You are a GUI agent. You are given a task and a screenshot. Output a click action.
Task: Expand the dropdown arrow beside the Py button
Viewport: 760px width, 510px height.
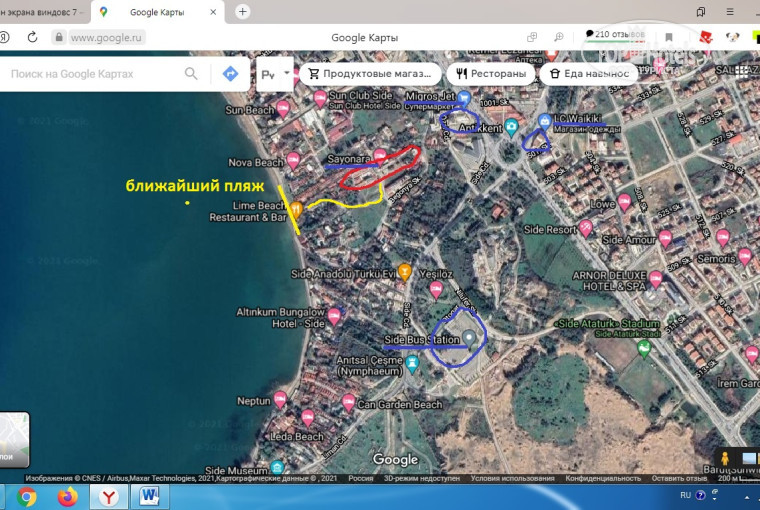pyautogui.click(x=287, y=73)
